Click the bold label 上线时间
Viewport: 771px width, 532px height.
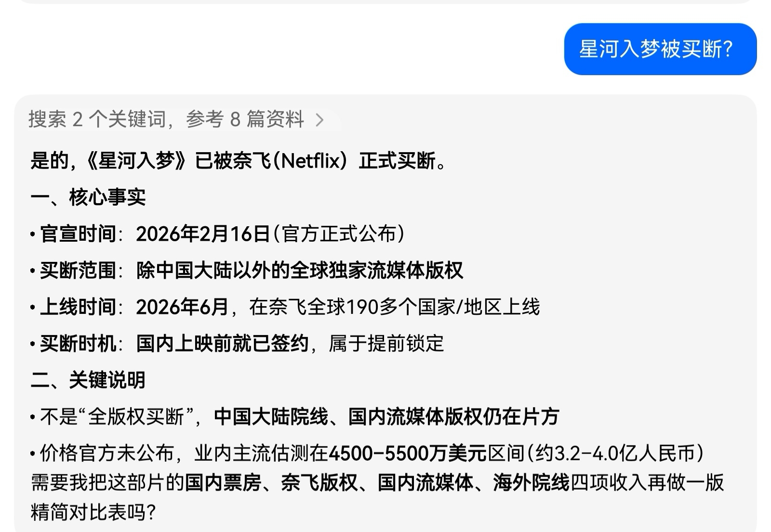[78, 307]
